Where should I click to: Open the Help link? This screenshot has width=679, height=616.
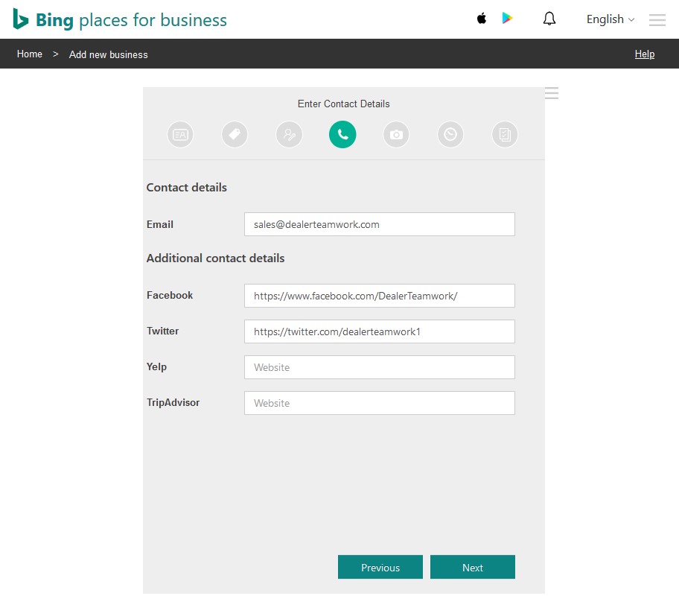pyautogui.click(x=644, y=54)
